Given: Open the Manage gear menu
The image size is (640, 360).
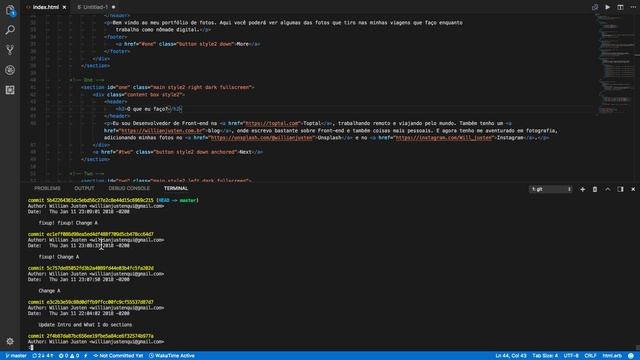Looking at the screenshot, I should (10, 341).
